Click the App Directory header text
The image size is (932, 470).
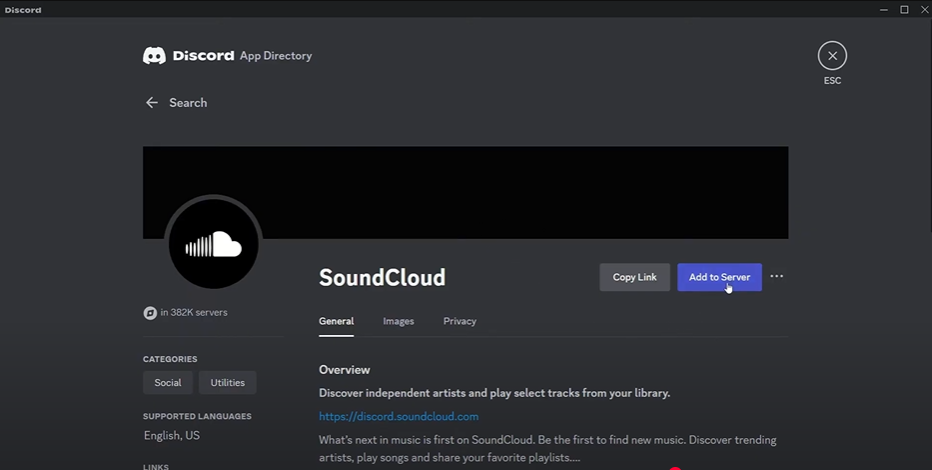(276, 56)
